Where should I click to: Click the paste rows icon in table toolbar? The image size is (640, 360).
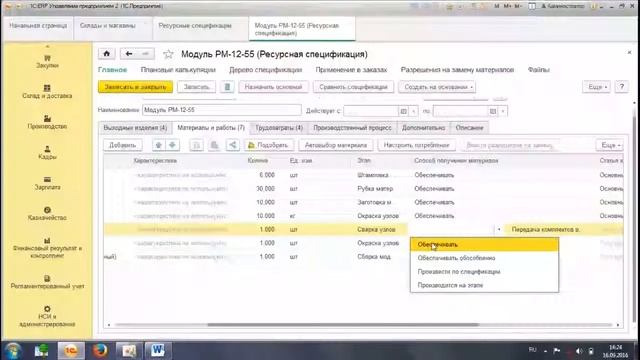pos(214,145)
